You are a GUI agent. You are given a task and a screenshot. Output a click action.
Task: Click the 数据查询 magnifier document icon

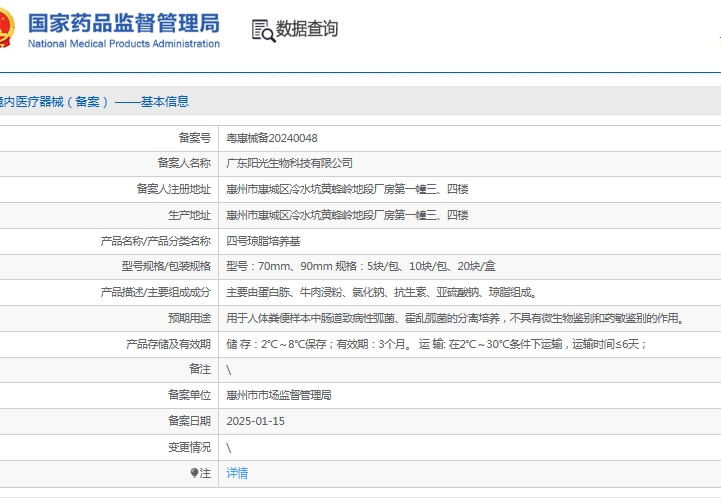coord(263,31)
